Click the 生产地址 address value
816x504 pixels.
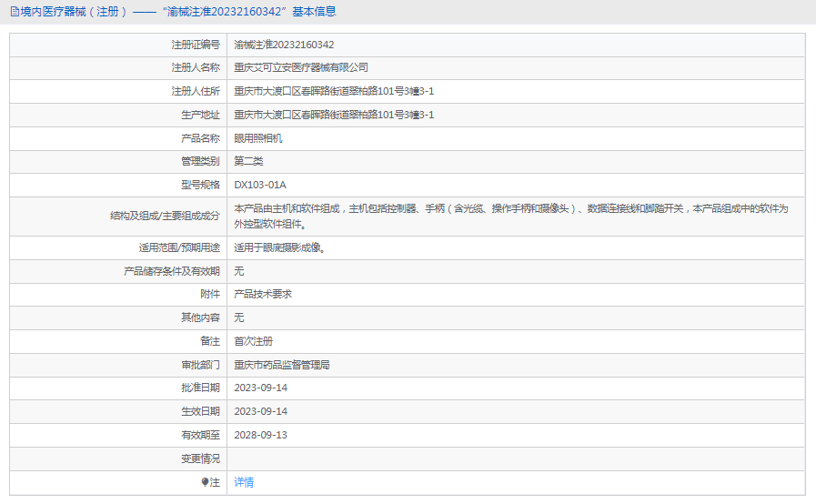334,115
